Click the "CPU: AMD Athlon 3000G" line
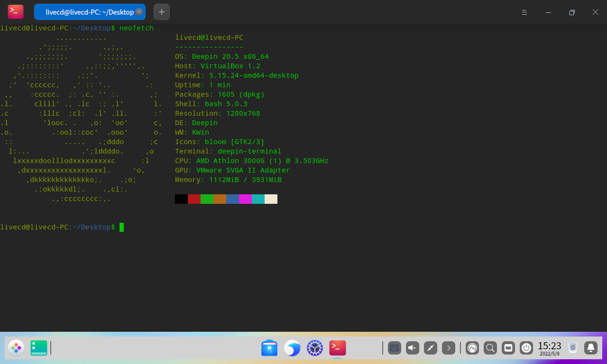This screenshot has width=607, height=364. (x=252, y=161)
